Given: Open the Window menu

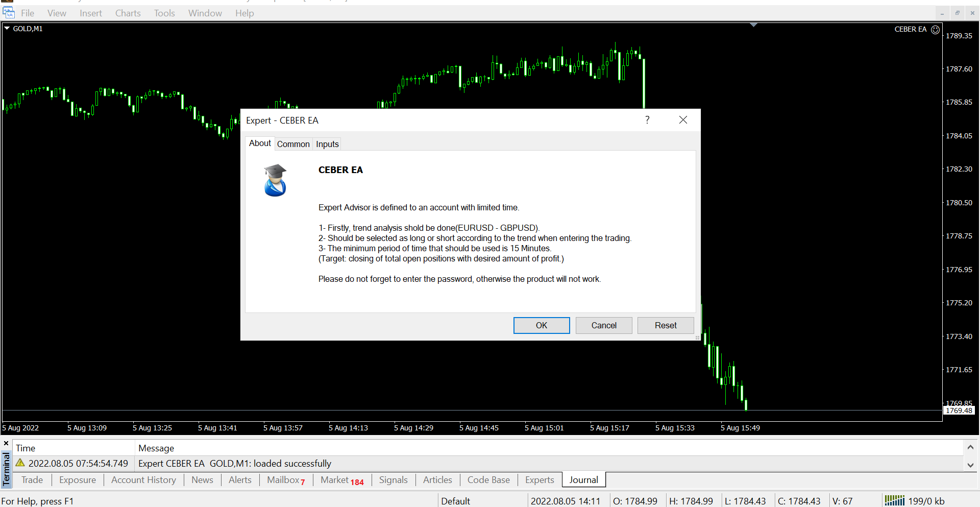Looking at the screenshot, I should [205, 13].
